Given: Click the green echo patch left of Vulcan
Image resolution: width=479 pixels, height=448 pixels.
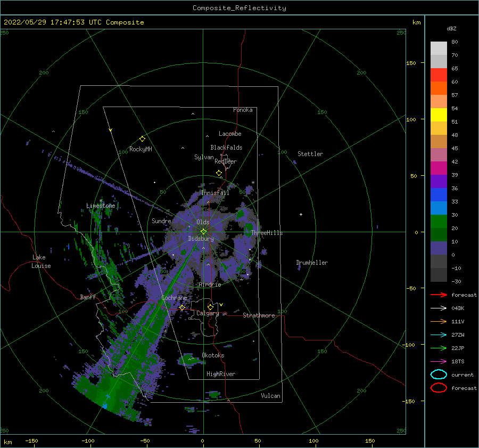Looking at the screenshot, I should coord(213,395).
